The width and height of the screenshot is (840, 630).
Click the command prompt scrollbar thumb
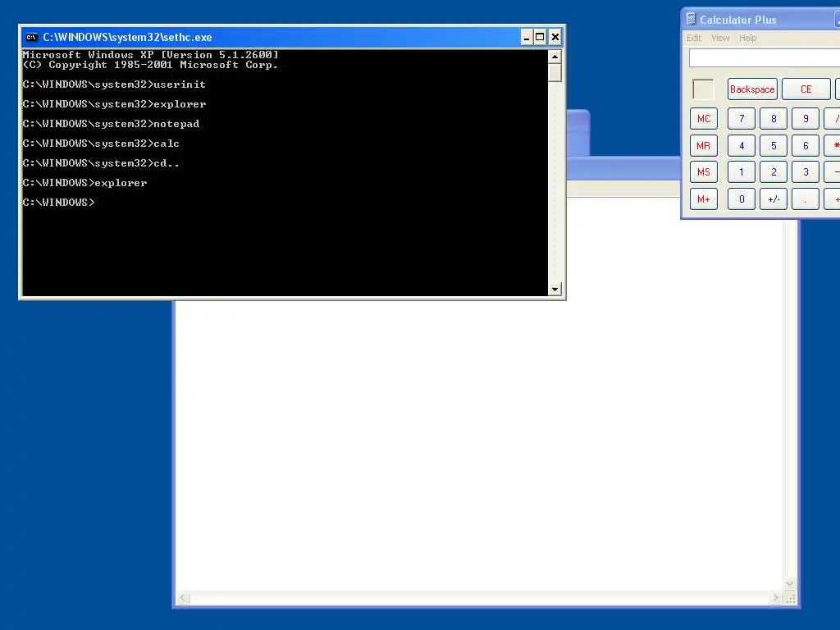(x=555, y=72)
